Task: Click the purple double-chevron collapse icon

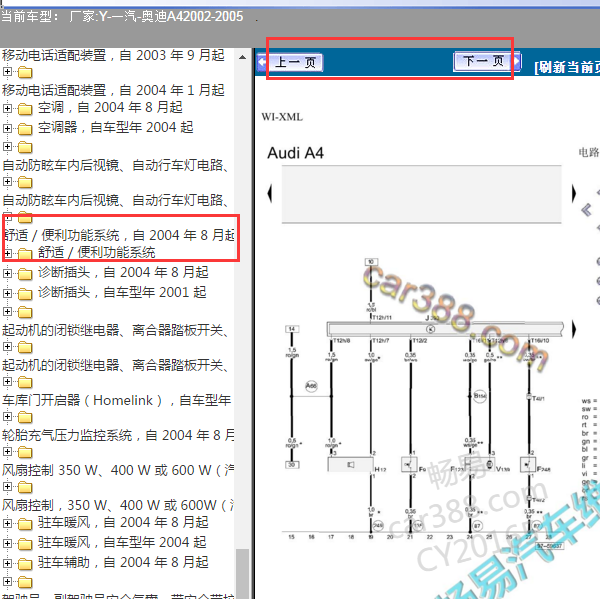Action: tap(586, 210)
